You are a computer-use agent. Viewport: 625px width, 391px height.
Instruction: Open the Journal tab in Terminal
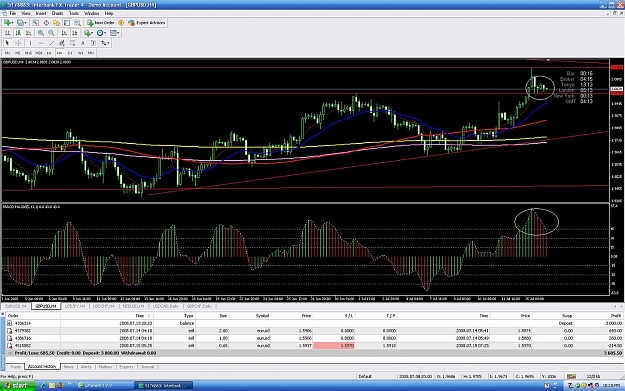coord(147,367)
